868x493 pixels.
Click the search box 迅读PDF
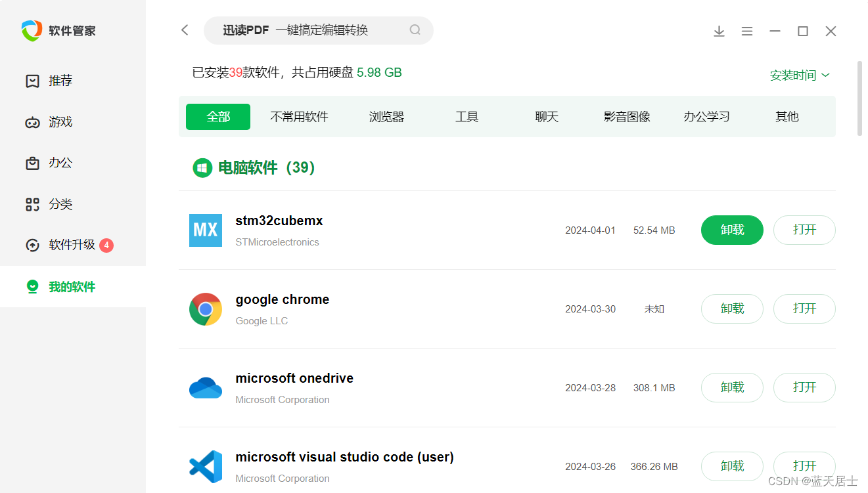click(x=319, y=30)
